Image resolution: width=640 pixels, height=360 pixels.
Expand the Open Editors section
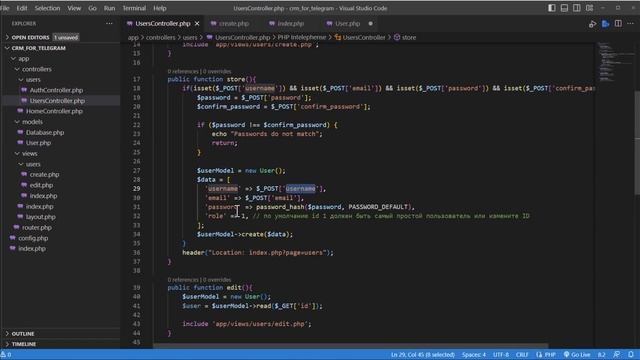(30, 37)
